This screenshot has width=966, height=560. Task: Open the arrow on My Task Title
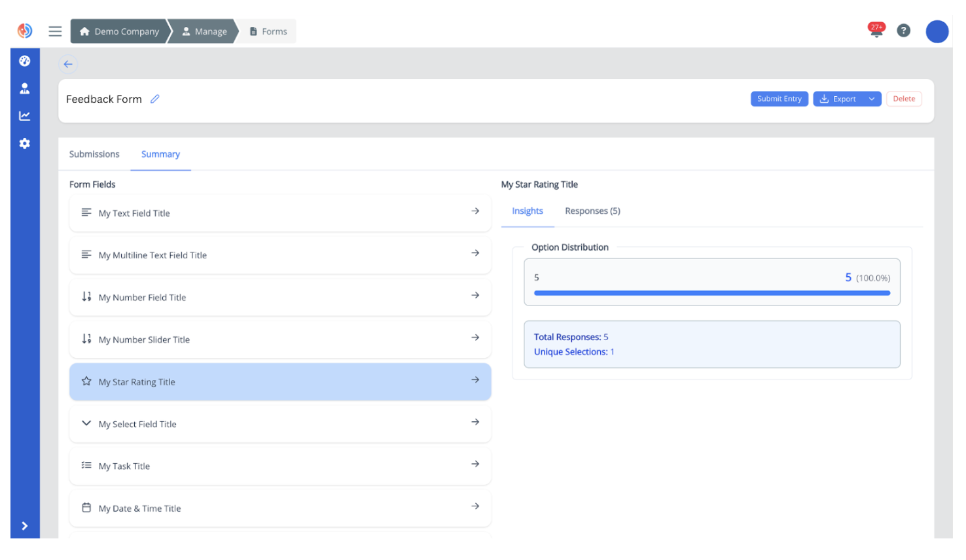475,464
